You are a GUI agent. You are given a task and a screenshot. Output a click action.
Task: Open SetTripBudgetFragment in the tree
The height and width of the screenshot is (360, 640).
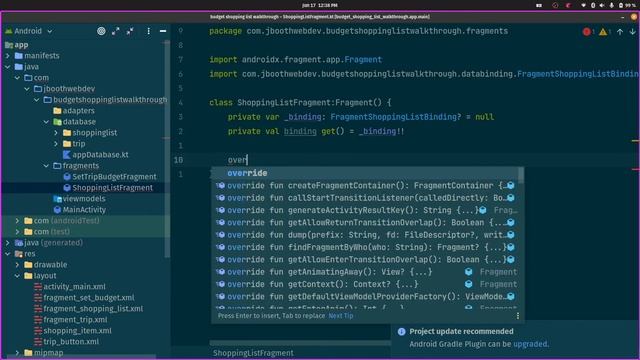point(110,177)
